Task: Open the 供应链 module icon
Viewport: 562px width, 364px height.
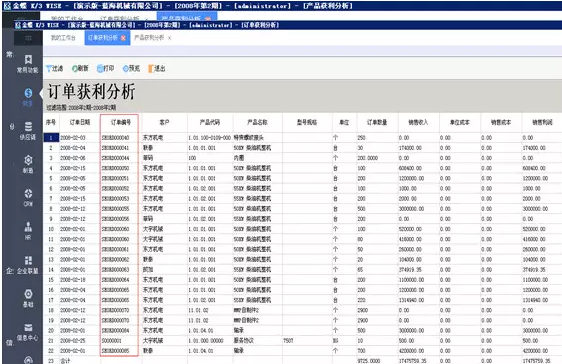Action: tap(28, 131)
